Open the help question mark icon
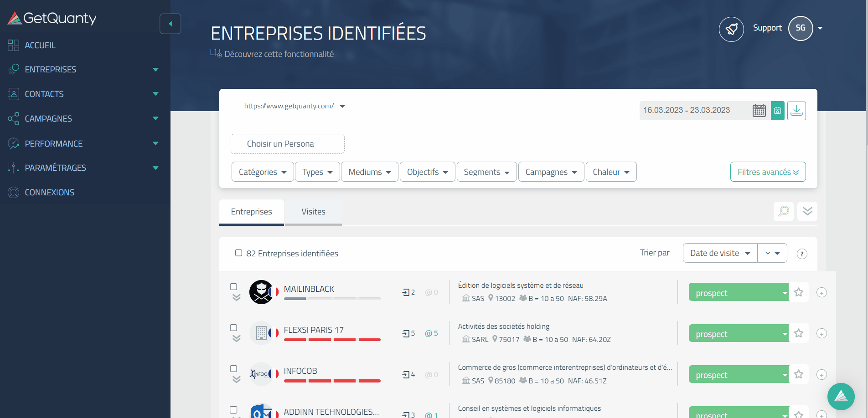Screen dimensions: 868x418 coord(802,254)
